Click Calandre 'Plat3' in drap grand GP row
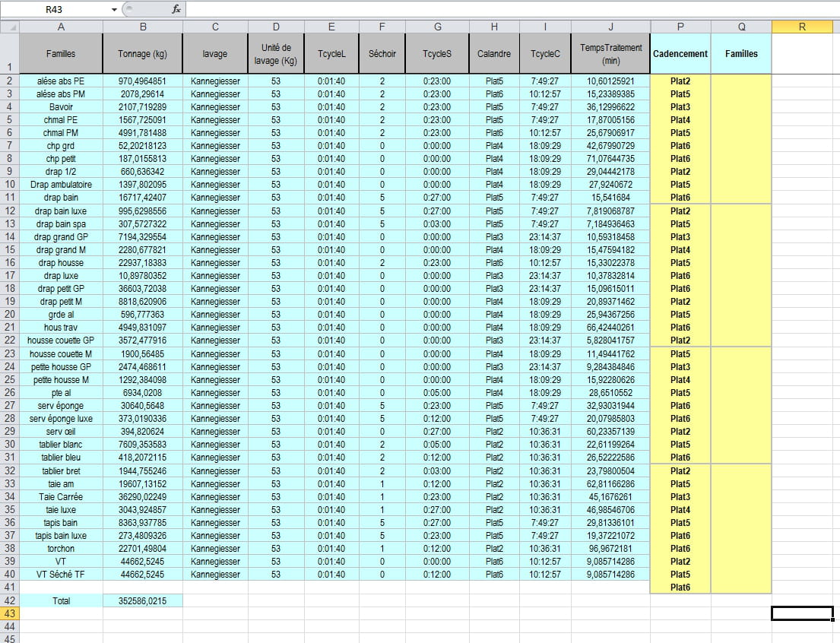The height and width of the screenshot is (643, 840). [494, 237]
